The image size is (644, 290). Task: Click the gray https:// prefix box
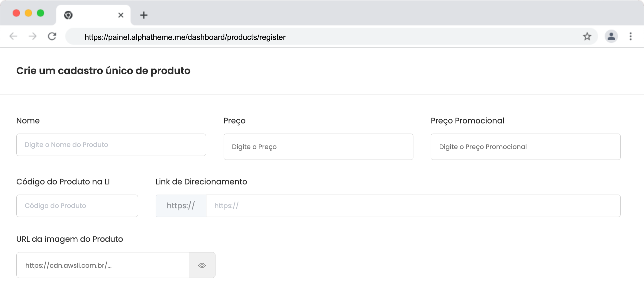(181, 206)
